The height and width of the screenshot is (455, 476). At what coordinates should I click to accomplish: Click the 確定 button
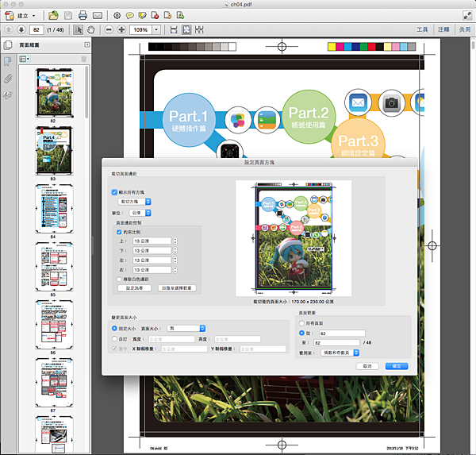396,366
